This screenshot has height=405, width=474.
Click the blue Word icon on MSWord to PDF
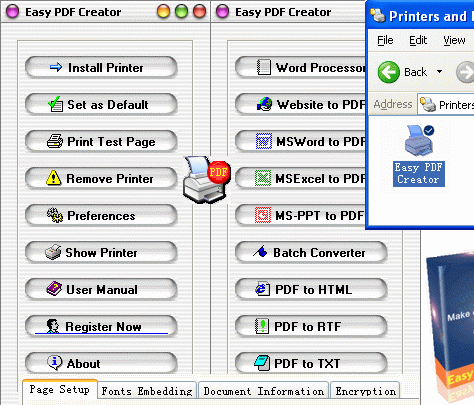(x=264, y=141)
